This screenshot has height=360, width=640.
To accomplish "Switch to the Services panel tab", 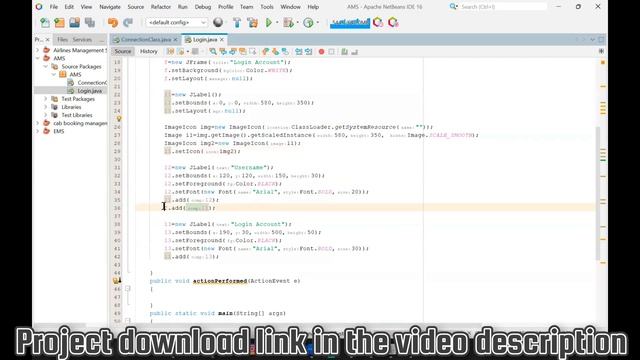I will coord(82,40).
